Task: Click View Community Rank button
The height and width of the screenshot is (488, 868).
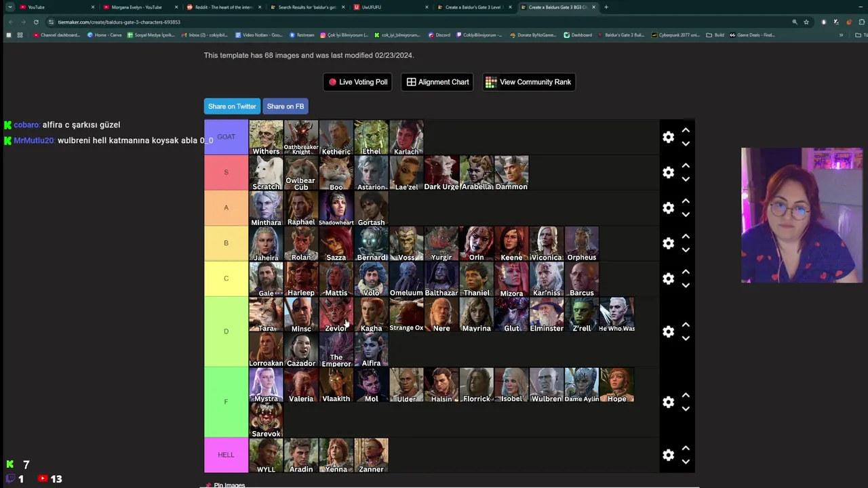Action: (x=529, y=82)
